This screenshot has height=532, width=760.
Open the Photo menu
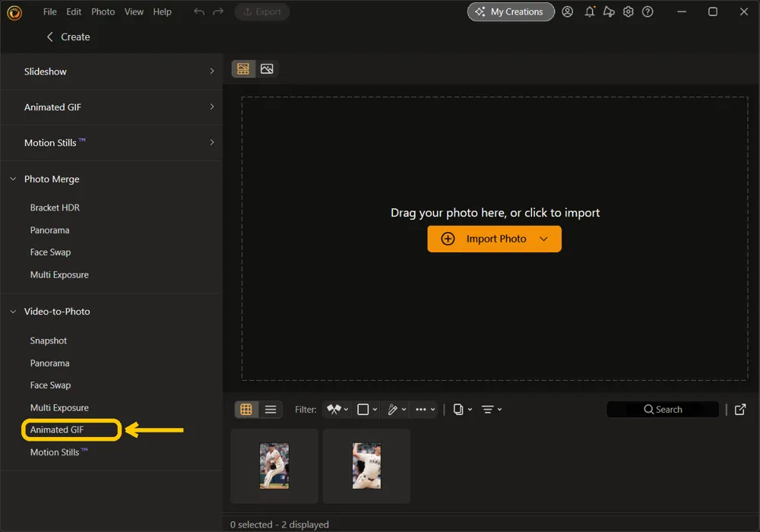point(103,11)
